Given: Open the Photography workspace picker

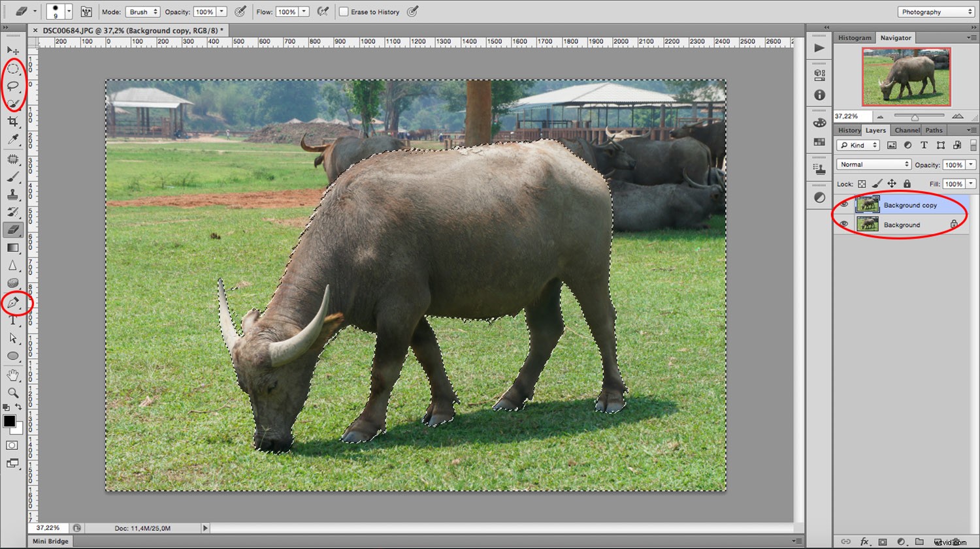Looking at the screenshot, I should point(934,11).
